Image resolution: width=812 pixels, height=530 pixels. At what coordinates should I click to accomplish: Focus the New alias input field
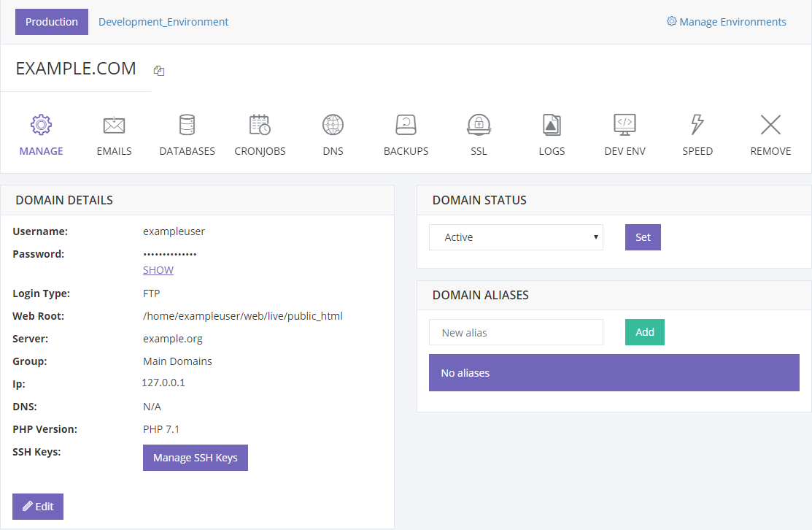pyautogui.click(x=516, y=332)
